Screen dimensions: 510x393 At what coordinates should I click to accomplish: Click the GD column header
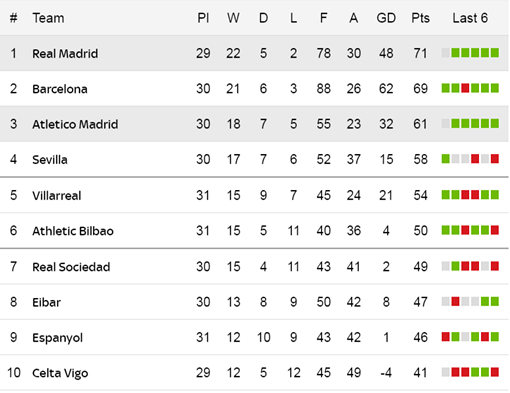[x=386, y=18]
